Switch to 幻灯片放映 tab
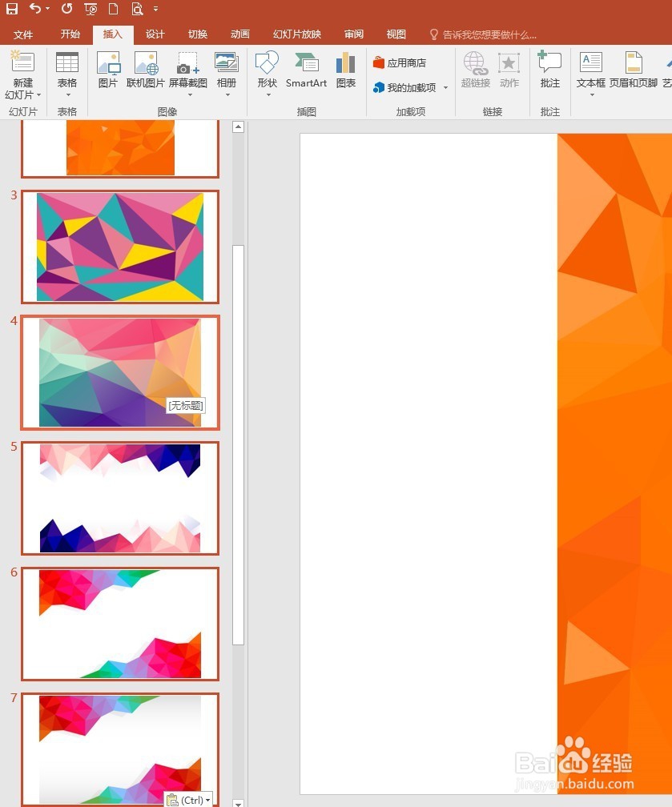This screenshot has height=807, width=672. coord(297,34)
